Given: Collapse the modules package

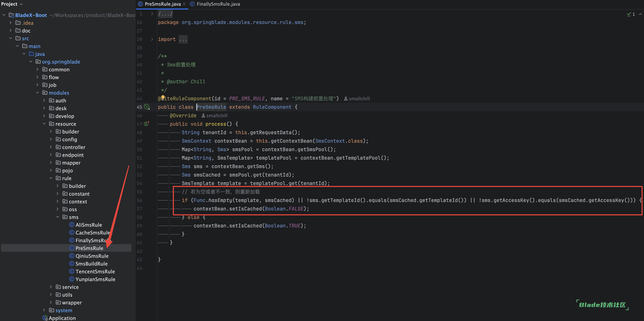Looking at the screenshot, I should [x=37, y=92].
